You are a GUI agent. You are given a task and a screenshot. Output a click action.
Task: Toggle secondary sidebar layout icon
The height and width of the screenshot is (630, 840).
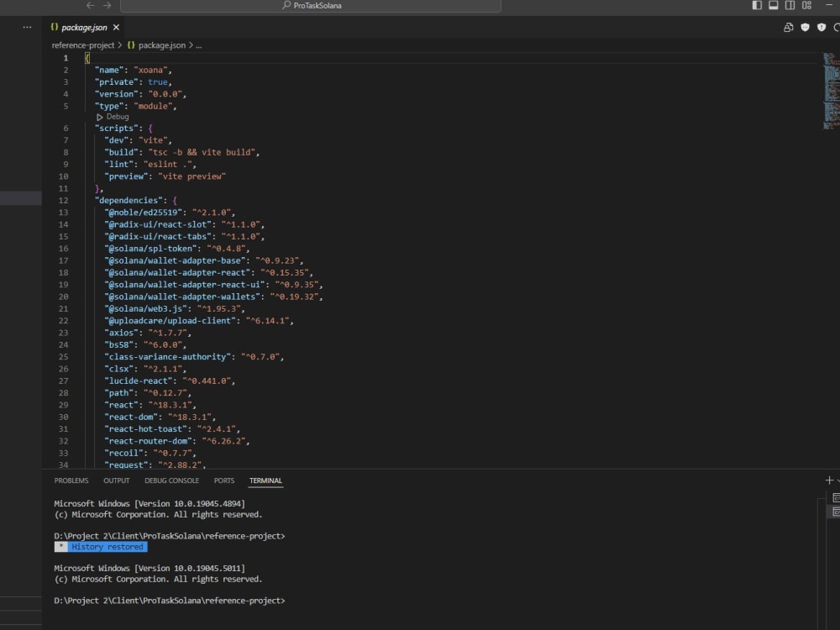click(x=790, y=5)
